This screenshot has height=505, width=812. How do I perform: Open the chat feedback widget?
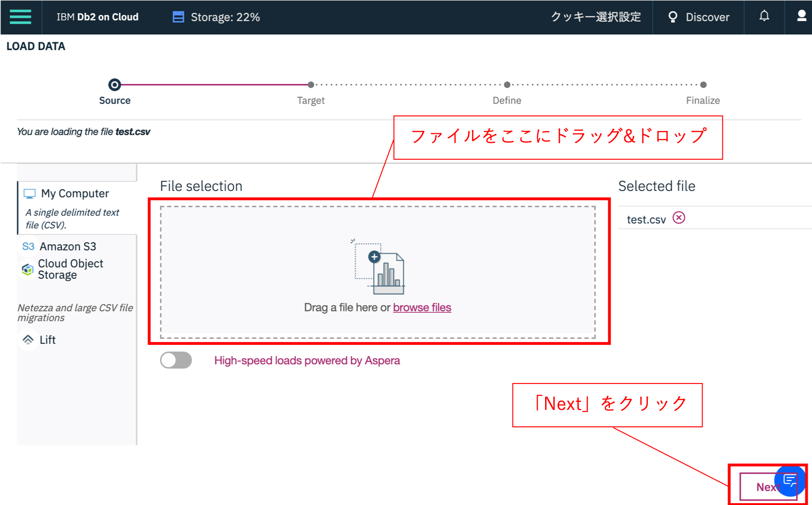pos(790,481)
